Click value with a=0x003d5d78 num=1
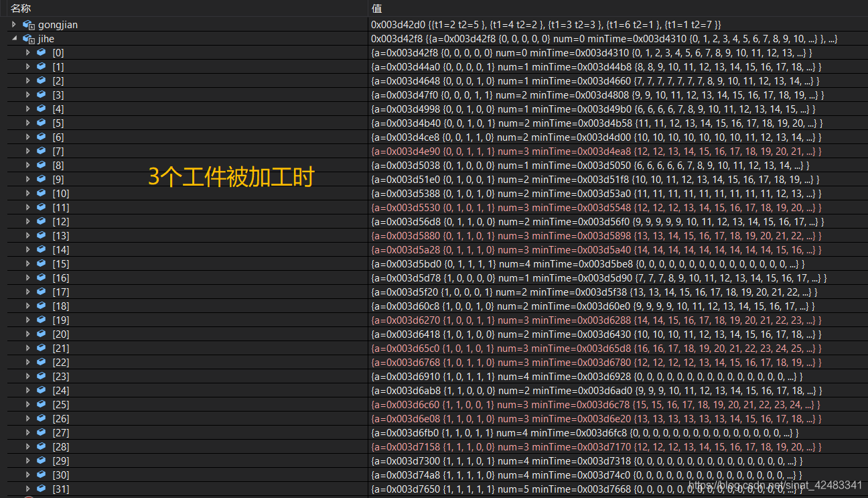The width and height of the screenshot is (868, 498). click(599, 277)
